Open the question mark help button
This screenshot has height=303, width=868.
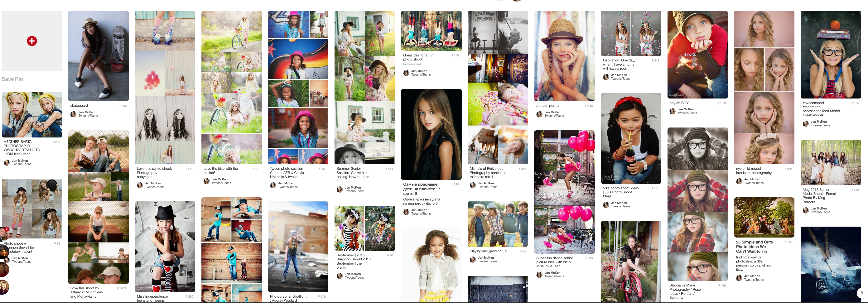pyautogui.click(x=862, y=293)
